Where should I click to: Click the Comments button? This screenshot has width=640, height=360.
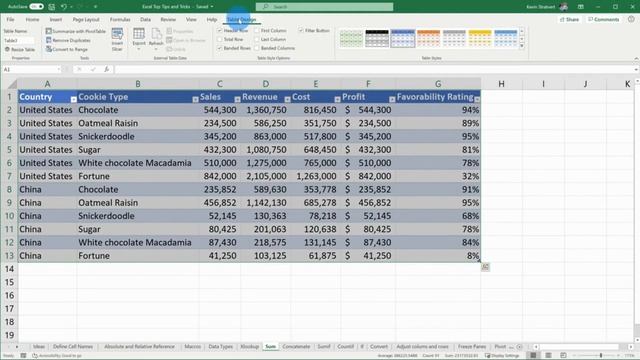[604, 19]
